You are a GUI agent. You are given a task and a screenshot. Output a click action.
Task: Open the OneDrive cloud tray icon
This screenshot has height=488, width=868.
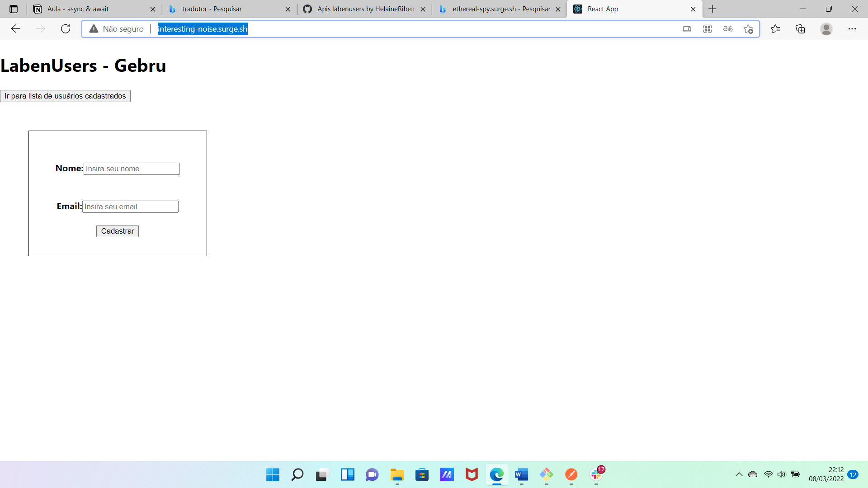coord(753,474)
